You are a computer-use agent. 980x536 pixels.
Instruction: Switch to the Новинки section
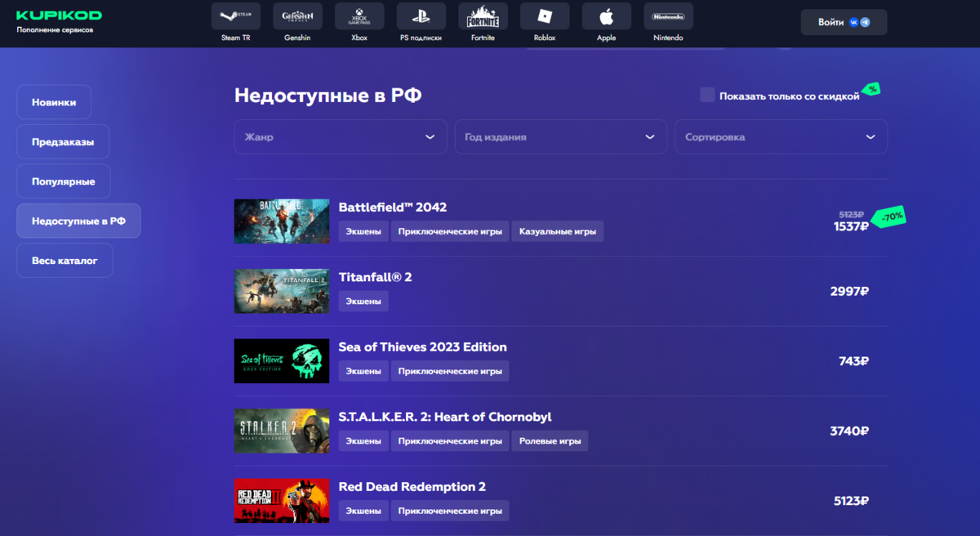coord(54,101)
